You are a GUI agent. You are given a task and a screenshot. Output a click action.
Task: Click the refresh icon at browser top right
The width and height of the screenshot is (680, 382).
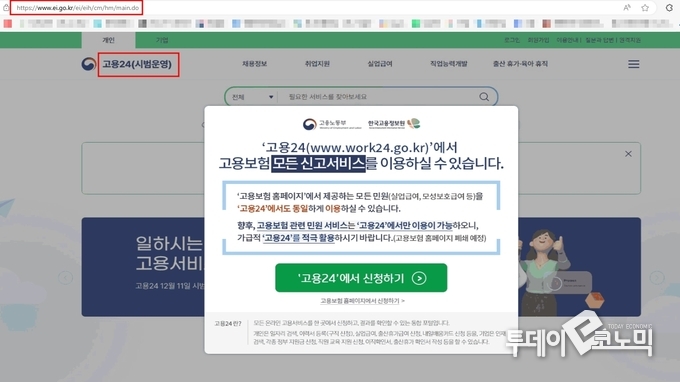tap(669, 7)
